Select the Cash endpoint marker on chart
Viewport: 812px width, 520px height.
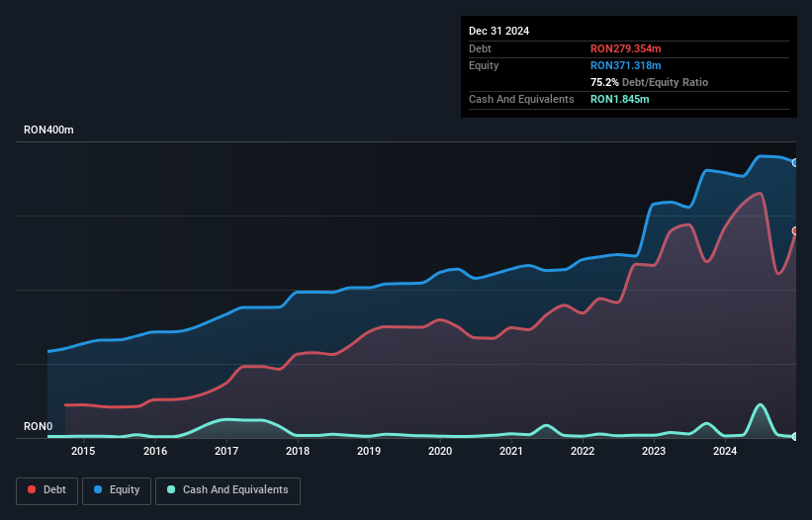click(795, 437)
